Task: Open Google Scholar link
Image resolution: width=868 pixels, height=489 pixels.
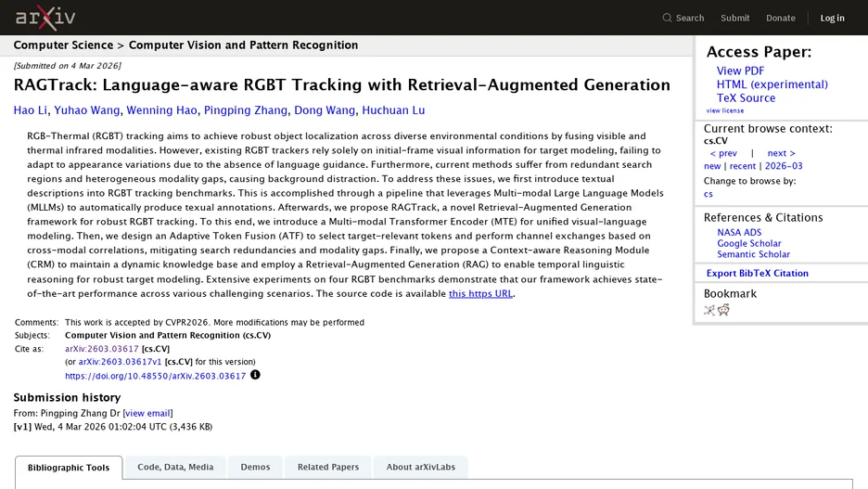Action: click(749, 244)
